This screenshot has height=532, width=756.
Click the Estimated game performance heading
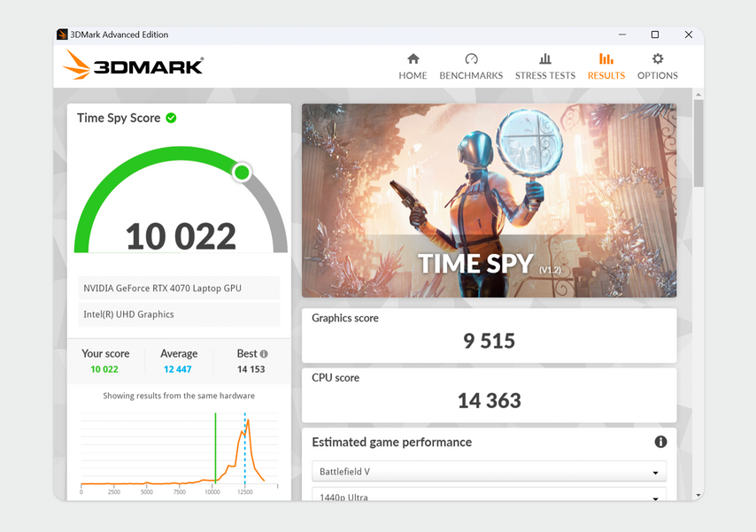click(391, 443)
